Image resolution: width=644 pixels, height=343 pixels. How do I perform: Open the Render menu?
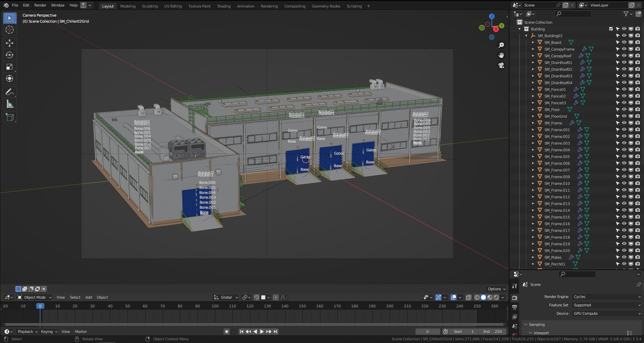point(40,5)
